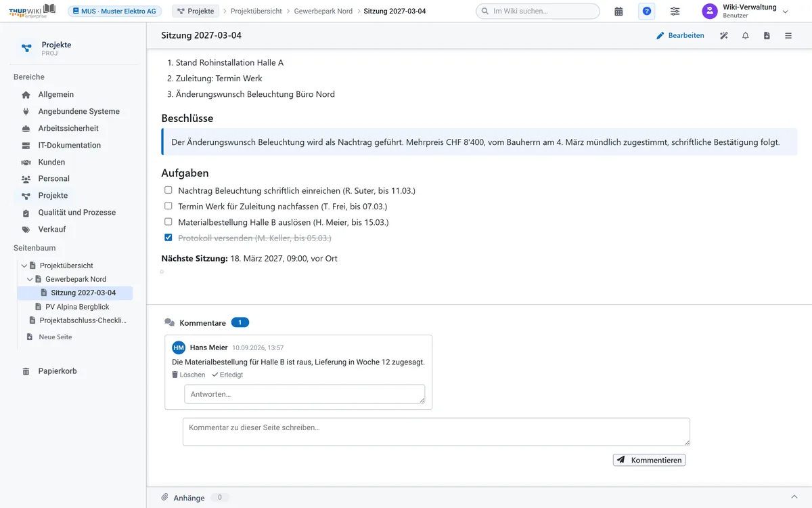Open the calendar icon in top bar
812x508 pixels.
pos(618,12)
